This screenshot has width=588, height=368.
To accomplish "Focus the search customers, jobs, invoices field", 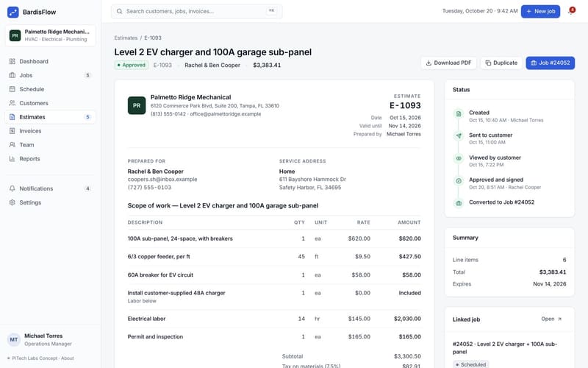I will click(x=196, y=11).
